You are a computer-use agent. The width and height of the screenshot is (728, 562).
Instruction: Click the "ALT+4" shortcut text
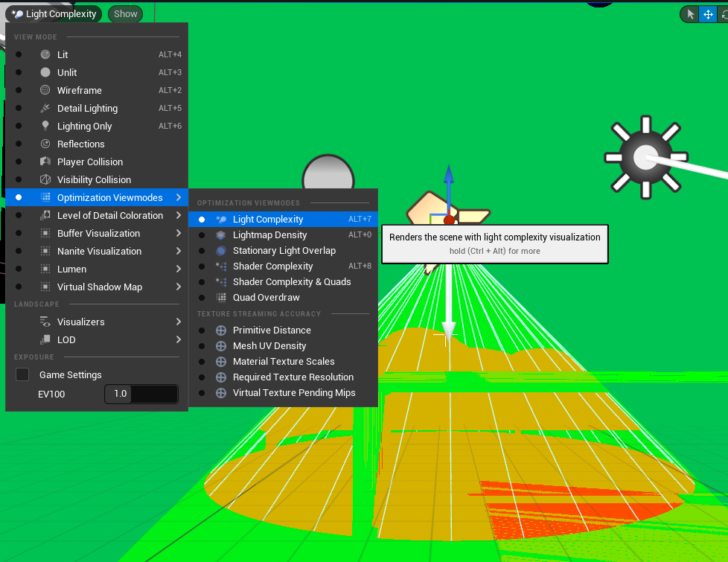pos(170,54)
